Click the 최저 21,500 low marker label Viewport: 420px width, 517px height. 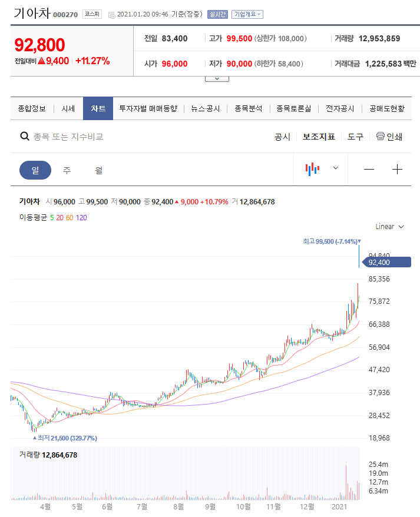click(65, 438)
